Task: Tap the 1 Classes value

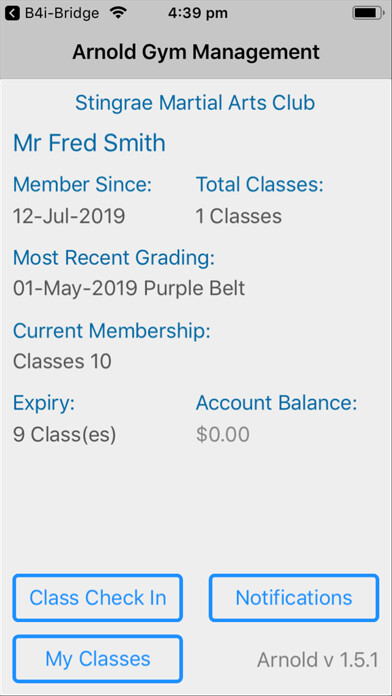Action: point(239,216)
